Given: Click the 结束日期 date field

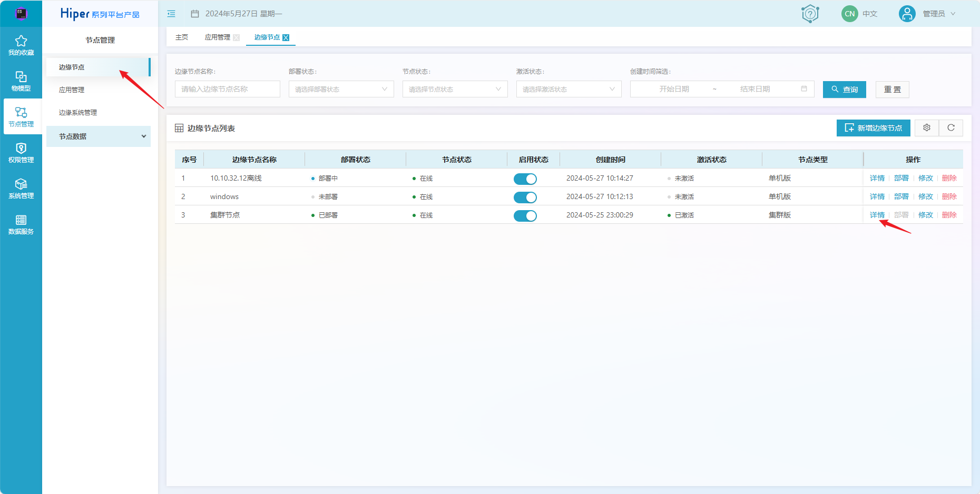Looking at the screenshot, I should pos(755,89).
